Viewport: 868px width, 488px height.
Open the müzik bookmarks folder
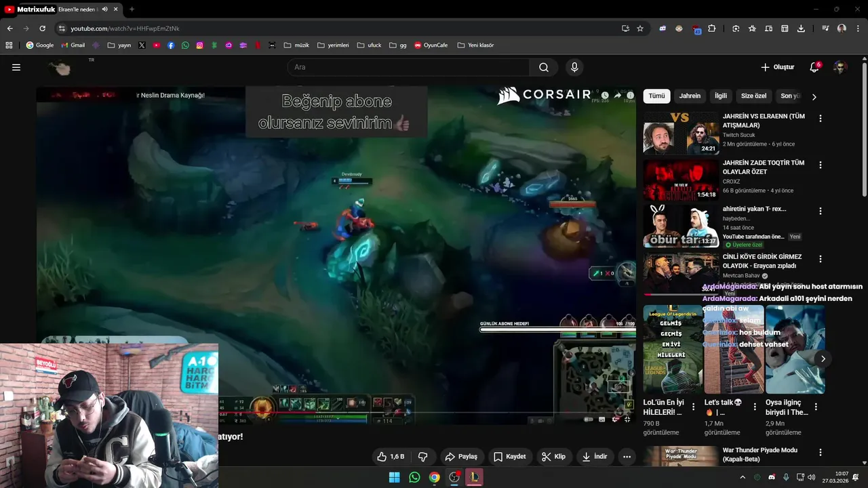[296, 45]
